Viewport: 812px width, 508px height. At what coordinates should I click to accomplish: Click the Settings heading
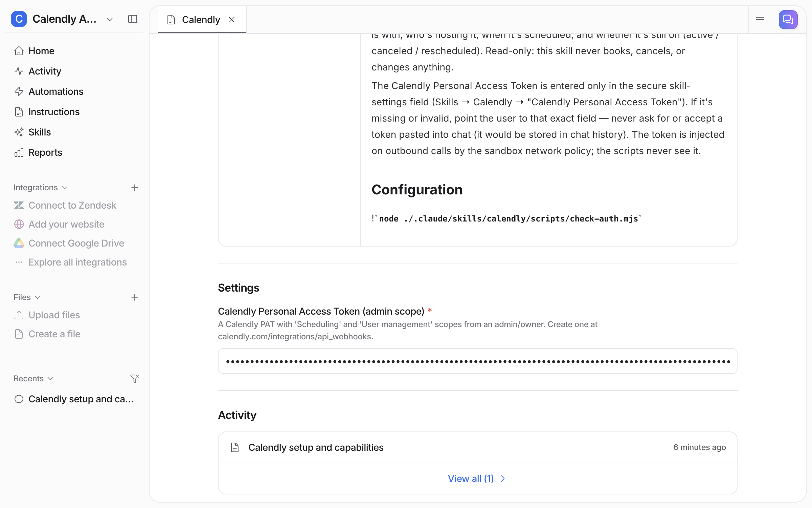point(239,288)
